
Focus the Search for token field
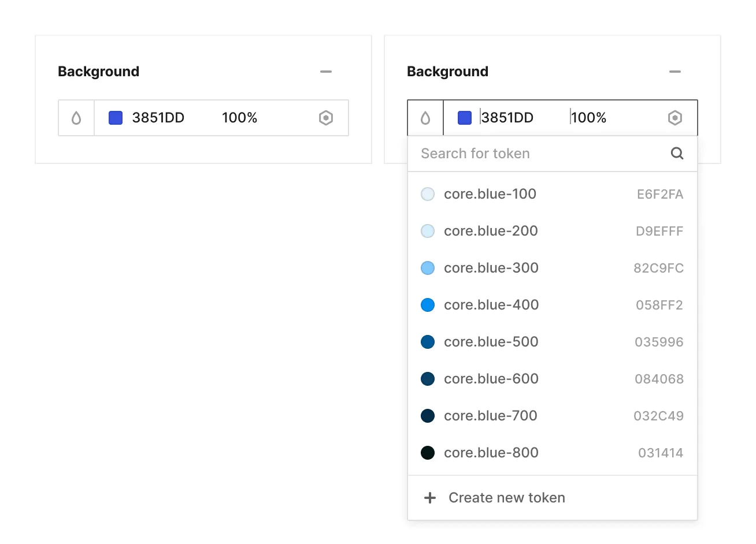click(x=553, y=154)
